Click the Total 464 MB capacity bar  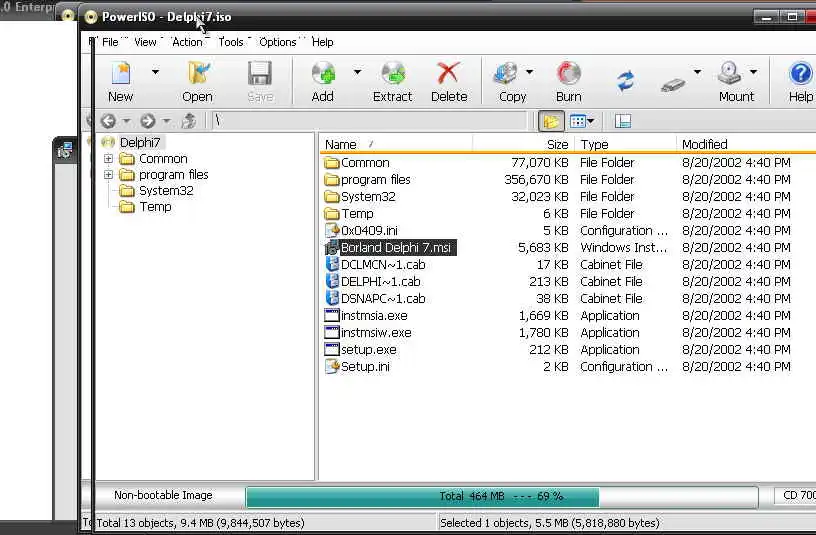[x=501, y=496]
